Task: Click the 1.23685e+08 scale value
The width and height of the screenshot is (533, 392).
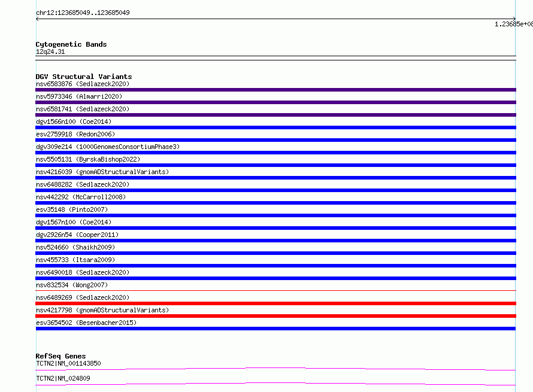Action: (x=514, y=24)
